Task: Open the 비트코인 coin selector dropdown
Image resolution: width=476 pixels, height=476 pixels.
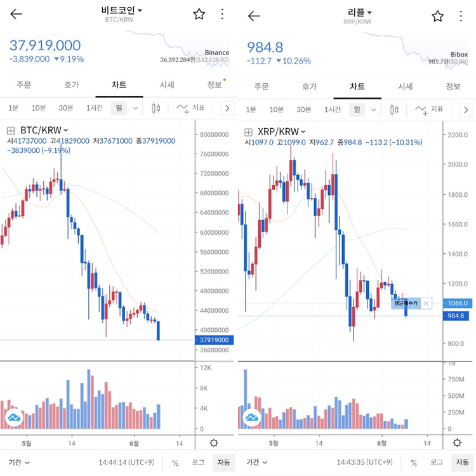Action: pyautogui.click(x=121, y=10)
